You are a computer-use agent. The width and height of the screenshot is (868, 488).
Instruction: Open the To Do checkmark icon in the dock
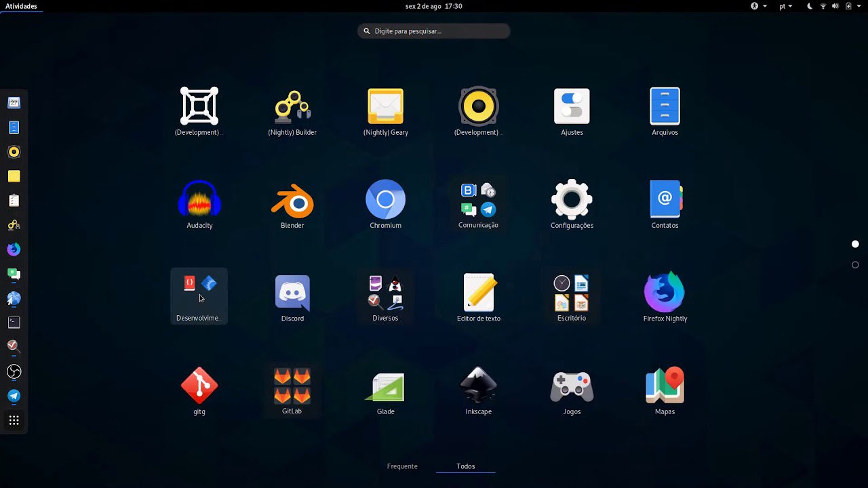[x=14, y=347]
